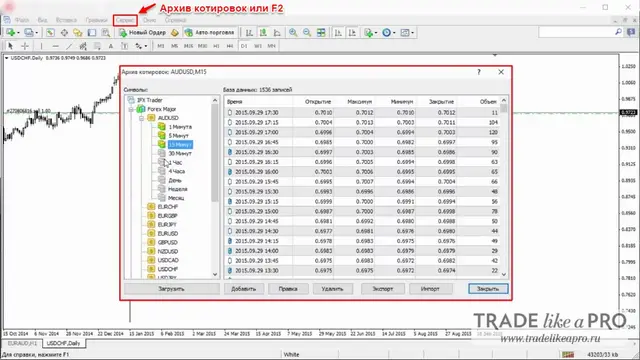Open the Market Watch panel icon
The width and height of the screenshot is (640, 360).
[50, 32]
